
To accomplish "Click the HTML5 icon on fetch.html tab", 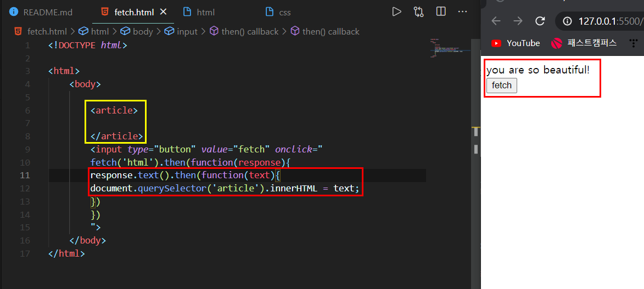I will click(106, 12).
